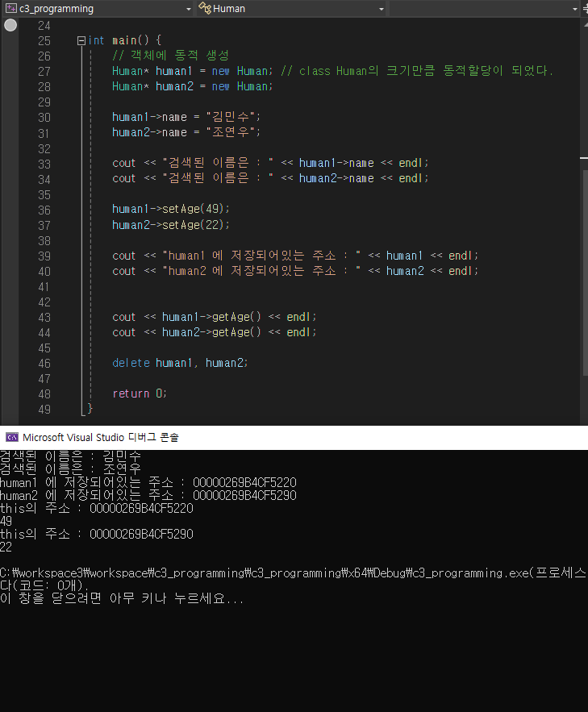588x712 pixels.
Task: Click 'human1' variable on line 27
Action: pyautogui.click(x=174, y=71)
